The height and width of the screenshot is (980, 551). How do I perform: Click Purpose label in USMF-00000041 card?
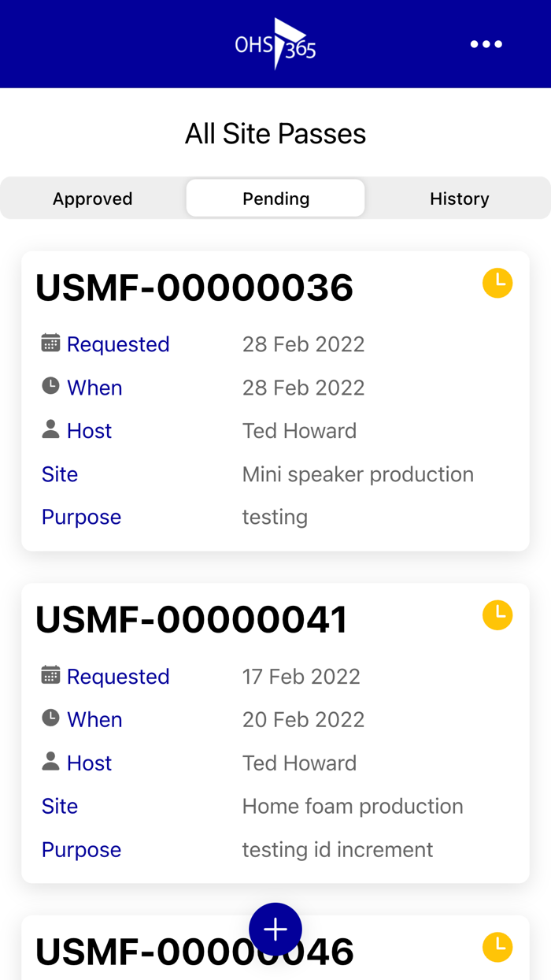pyautogui.click(x=81, y=849)
